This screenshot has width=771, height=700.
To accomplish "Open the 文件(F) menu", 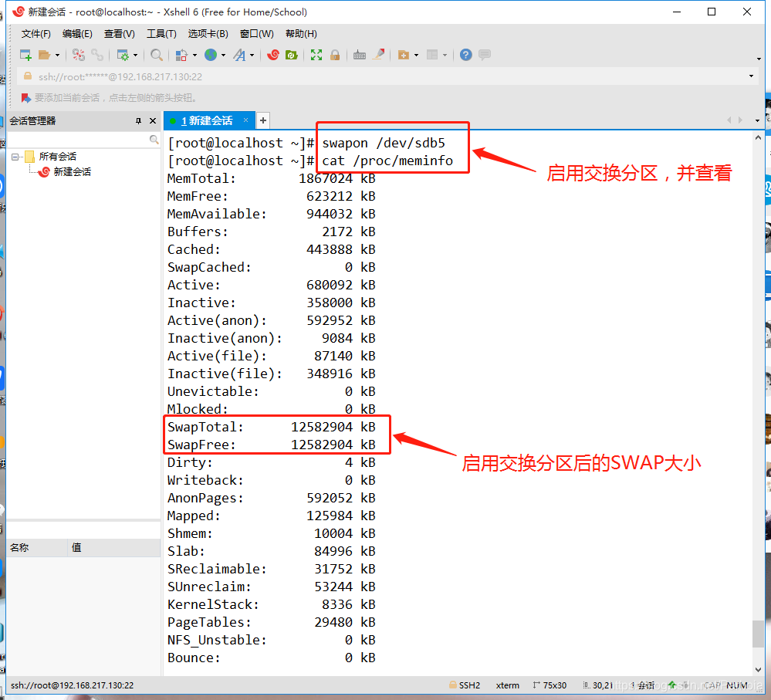I will pos(36,34).
